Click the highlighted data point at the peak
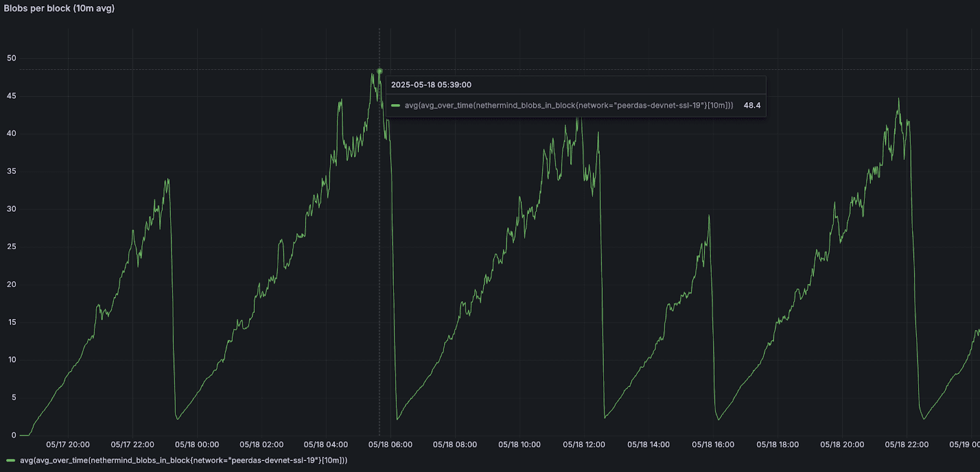The image size is (980, 472). point(380,72)
